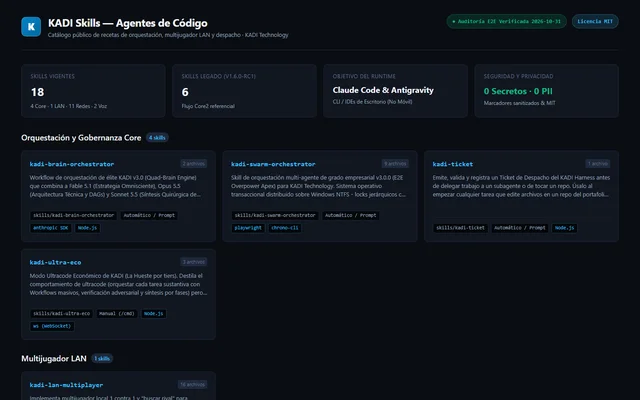Click the 'Multijugador LAN' section heading

(x=54, y=359)
